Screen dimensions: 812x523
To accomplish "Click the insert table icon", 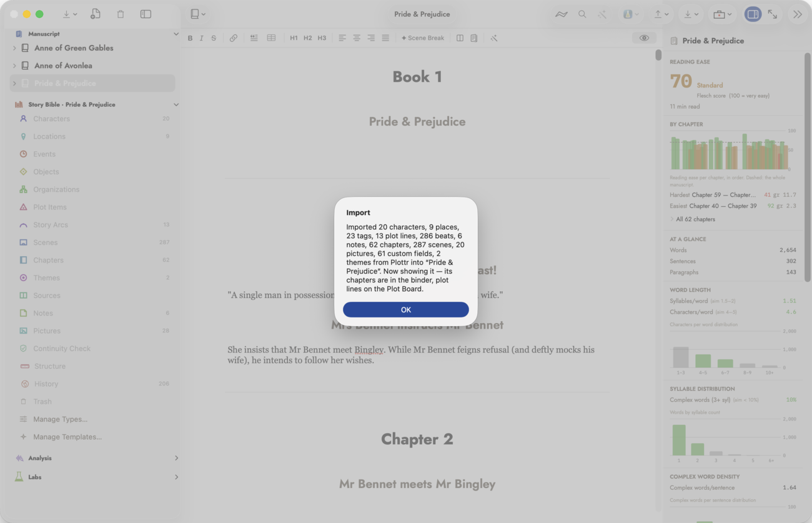I will point(271,38).
